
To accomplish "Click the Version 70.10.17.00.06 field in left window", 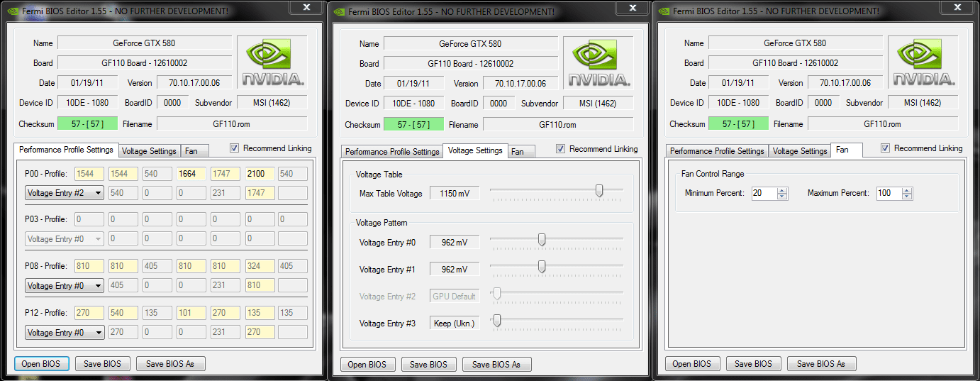I will pyautogui.click(x=194, y=83).
